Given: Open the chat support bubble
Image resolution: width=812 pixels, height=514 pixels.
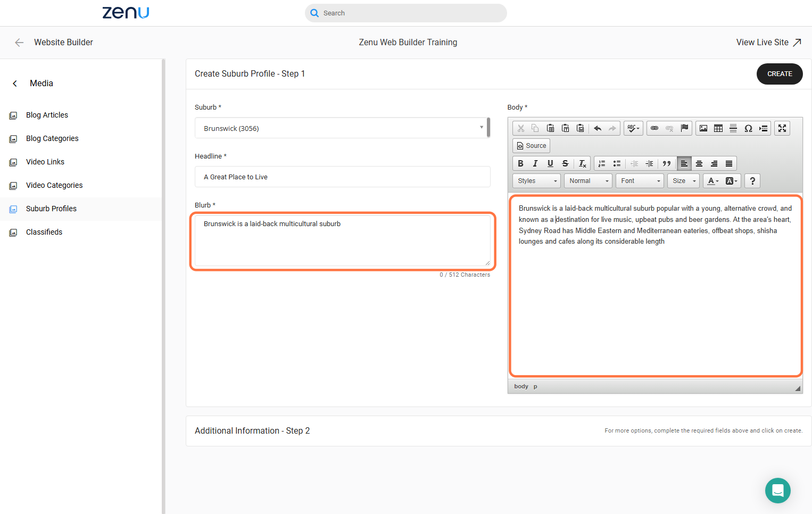Looking at the screenshot, I should click(x=778, y=491).
